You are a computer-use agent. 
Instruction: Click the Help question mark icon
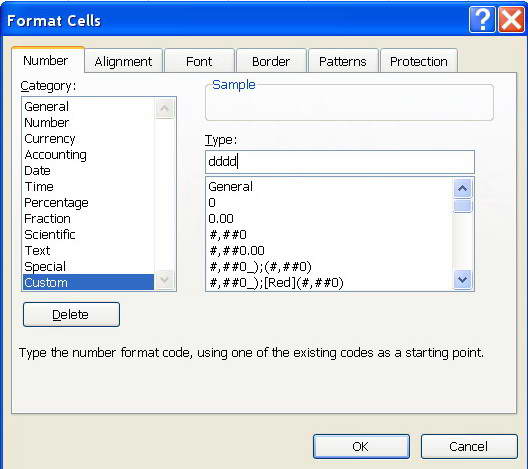coord(482,20)
